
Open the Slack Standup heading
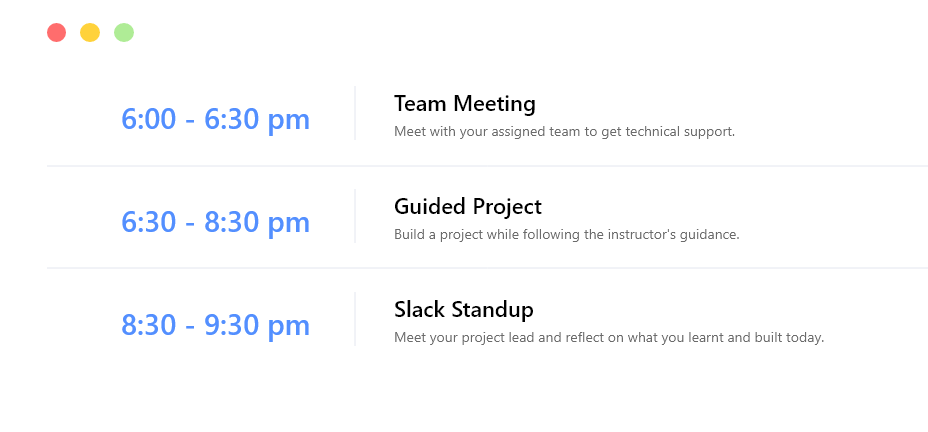click(463, 309)
